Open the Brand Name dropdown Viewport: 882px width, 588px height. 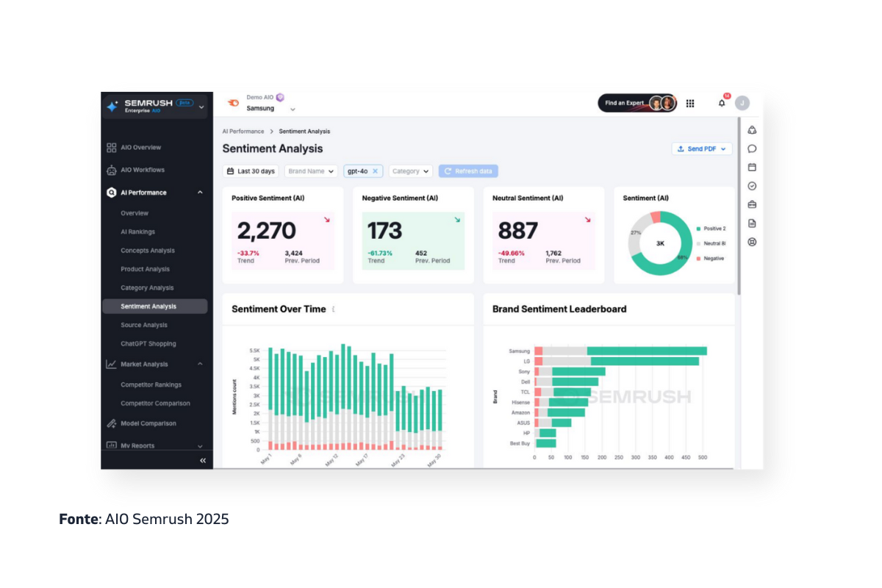[311, 171]
